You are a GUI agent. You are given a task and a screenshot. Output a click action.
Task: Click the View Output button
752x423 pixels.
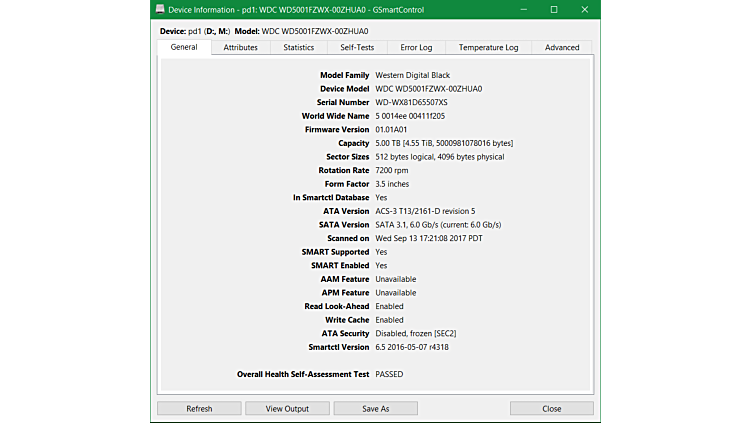[287, 409]
